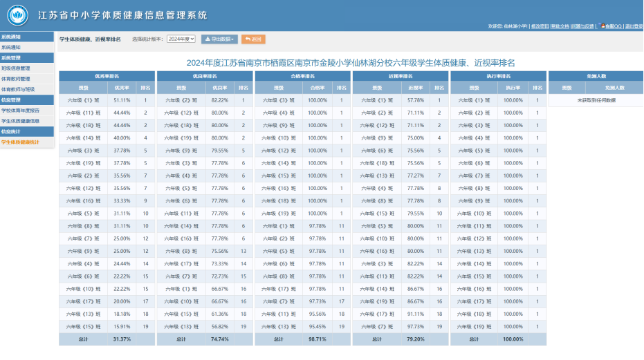Image resolution: width=644 pixels, height=360 pixels.
Task: Open 学生体质健康信息 in sidebar
Action: (27, 121)
